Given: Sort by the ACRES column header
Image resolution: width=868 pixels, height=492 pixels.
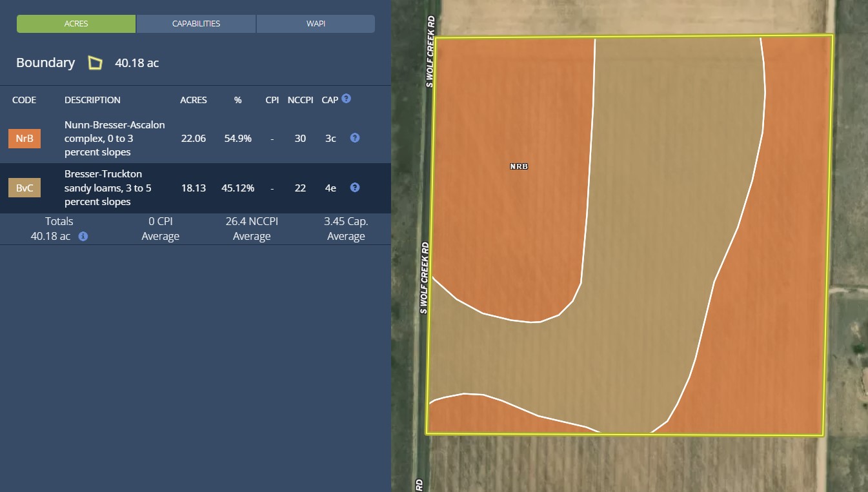Looking at the screenshot, I should click(x=194, y=100).
